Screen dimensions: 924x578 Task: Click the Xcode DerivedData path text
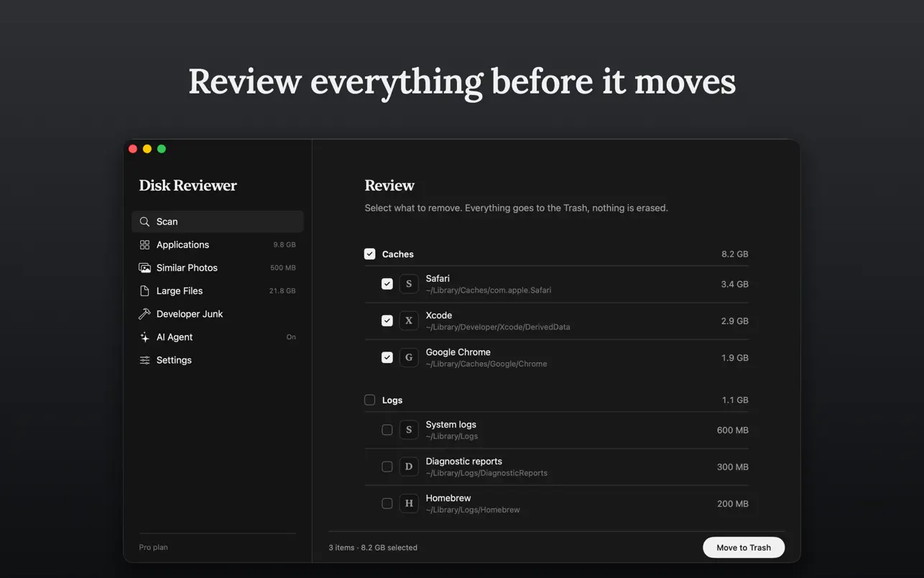(x=498, y=327)
